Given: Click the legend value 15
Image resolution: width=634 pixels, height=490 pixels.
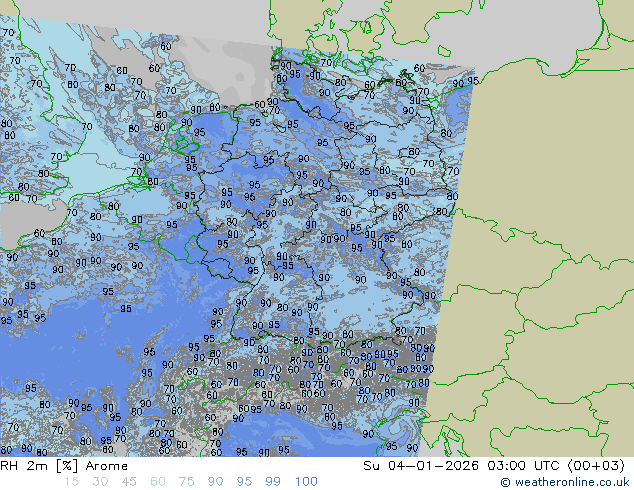Looking at the screenshot, I should click(x=71, y=482).
